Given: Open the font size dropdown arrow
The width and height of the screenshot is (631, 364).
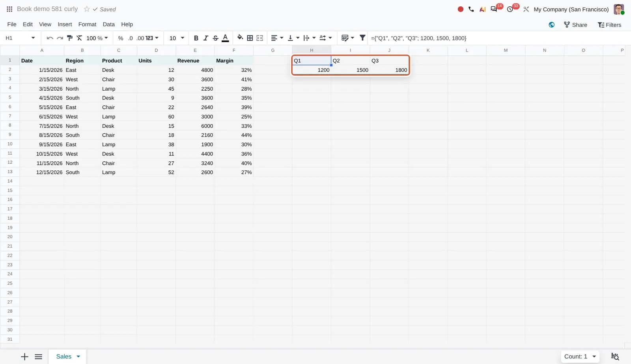Looking at the screenshot, I should tap(182, 38).
